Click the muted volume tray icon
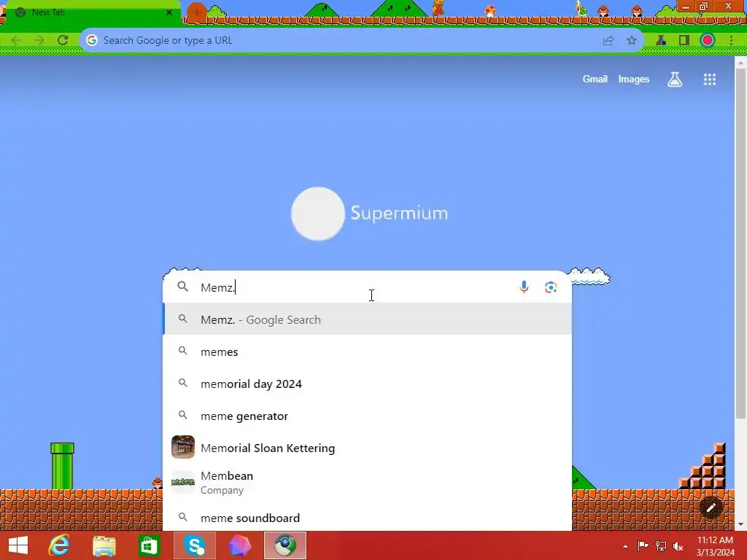This screenshot has height=560, width=747. click(678, 545)
